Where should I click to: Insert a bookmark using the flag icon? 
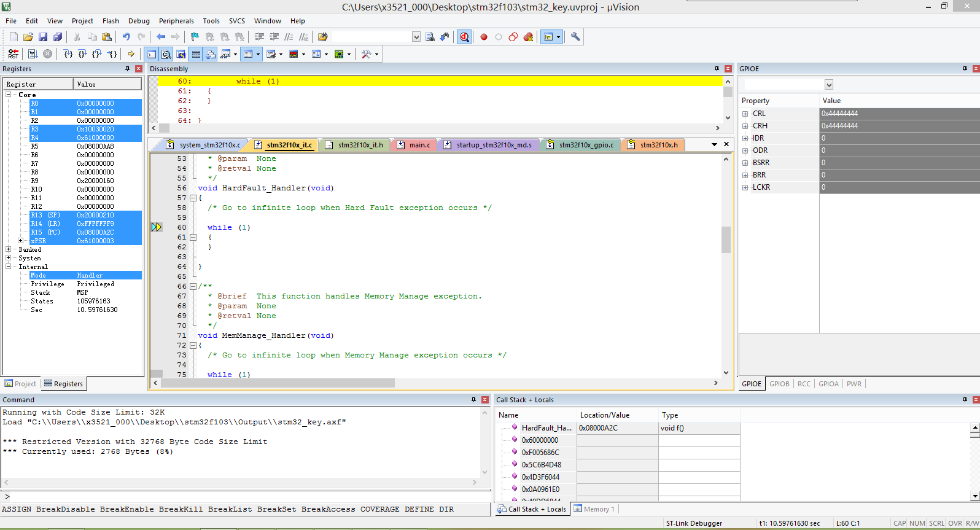(195, 37)
